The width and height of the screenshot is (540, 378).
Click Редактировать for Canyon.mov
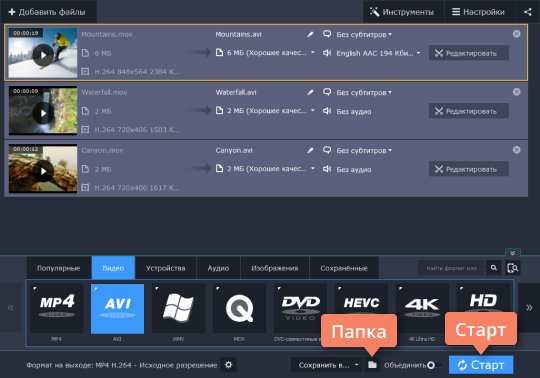click(x=468, y=169)
